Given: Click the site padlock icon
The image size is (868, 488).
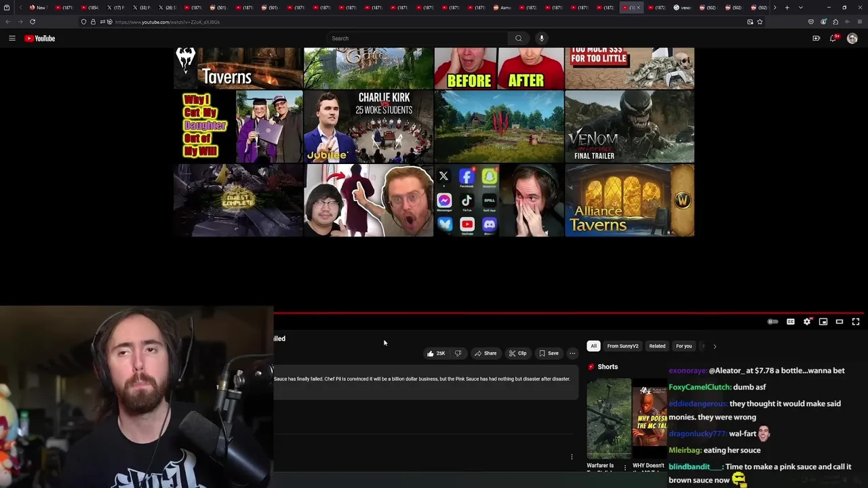Looking at the screenshot, I should (94, 22).
